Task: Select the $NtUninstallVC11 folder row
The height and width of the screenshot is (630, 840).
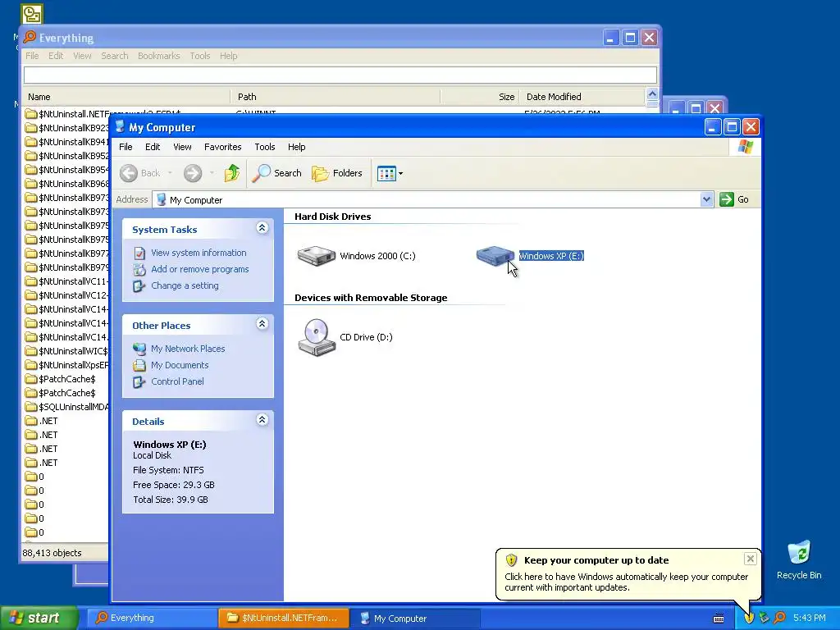Action: 66,282
